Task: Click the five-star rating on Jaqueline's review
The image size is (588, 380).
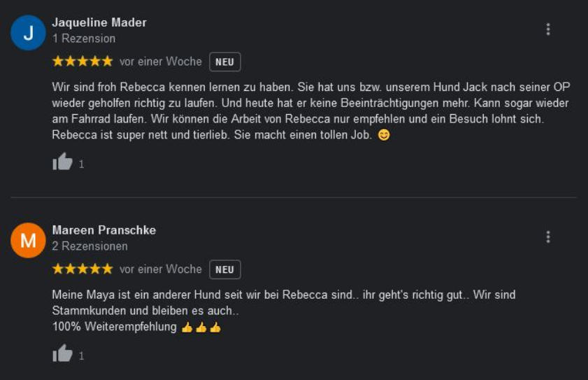Action: tap(83, 62)
